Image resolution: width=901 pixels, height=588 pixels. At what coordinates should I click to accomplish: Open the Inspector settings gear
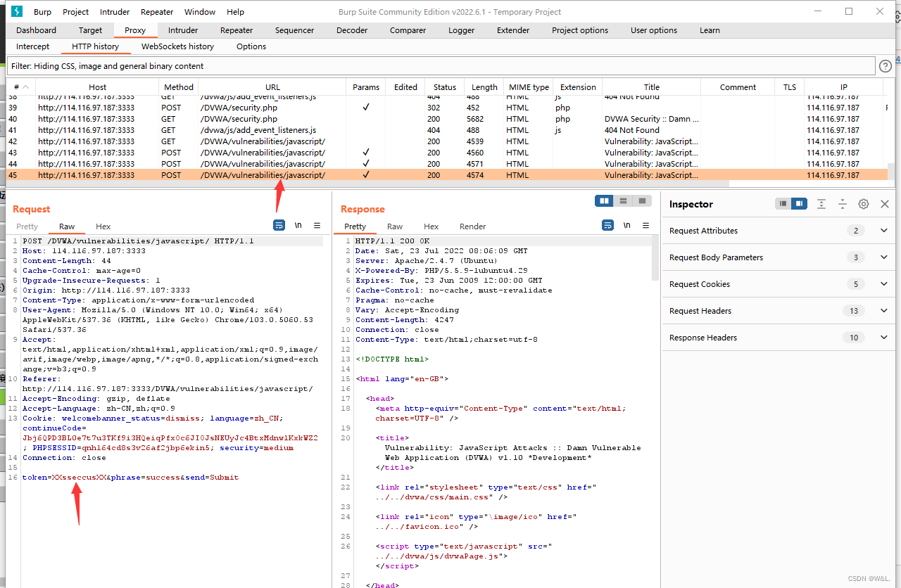[x=864, y=204]
